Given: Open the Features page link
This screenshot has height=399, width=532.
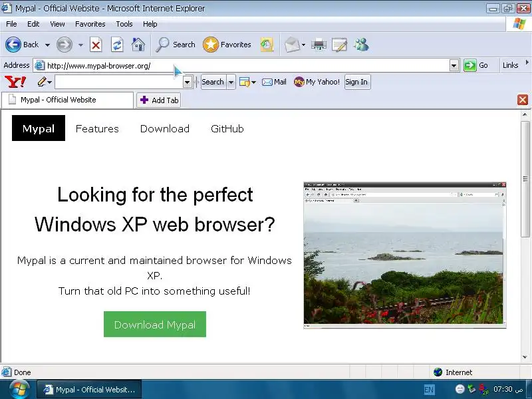Looking at the screenshot, I should click(x=97, y=128).
